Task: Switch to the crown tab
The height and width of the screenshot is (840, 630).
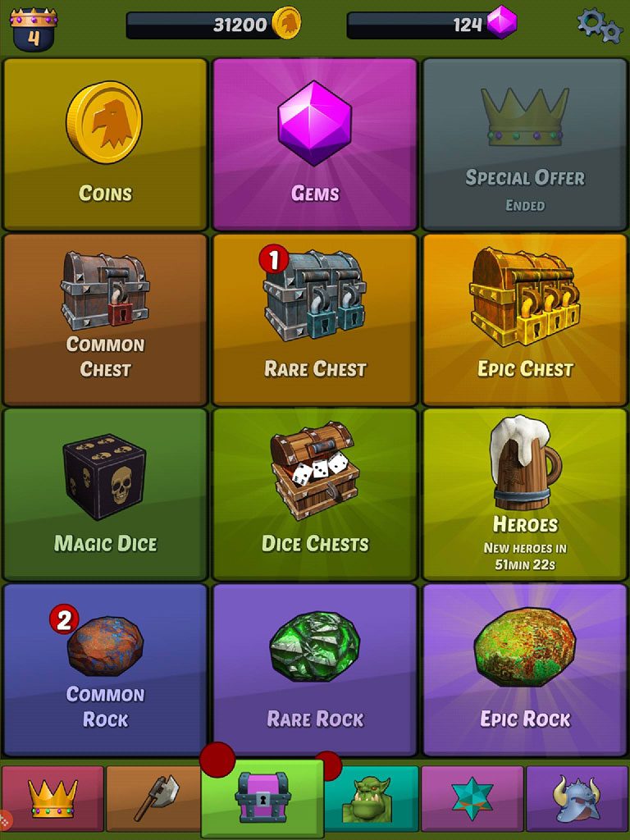Action: (52, 799)
